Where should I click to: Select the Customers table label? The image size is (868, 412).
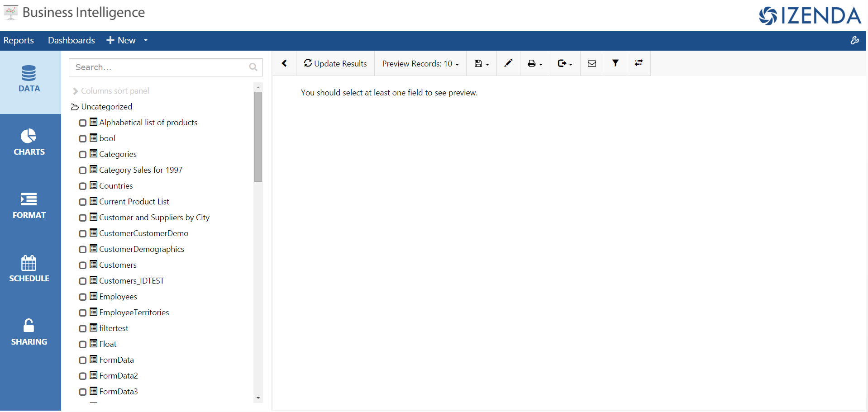pyautogui.click(x=118, y=265)
